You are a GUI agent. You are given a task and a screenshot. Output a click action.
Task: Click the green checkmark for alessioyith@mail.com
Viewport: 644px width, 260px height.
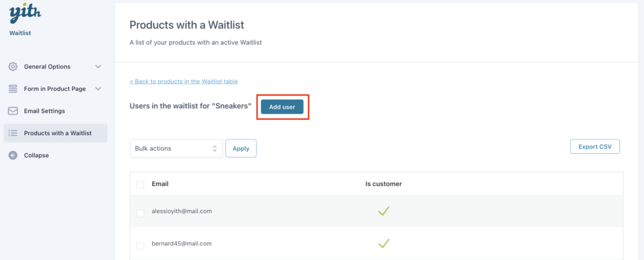pyautogui.click(x=384, y=211)
